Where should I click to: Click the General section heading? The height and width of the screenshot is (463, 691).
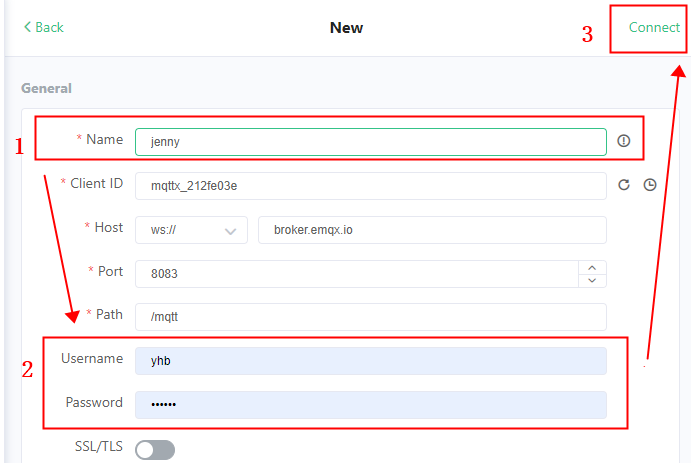46,88
